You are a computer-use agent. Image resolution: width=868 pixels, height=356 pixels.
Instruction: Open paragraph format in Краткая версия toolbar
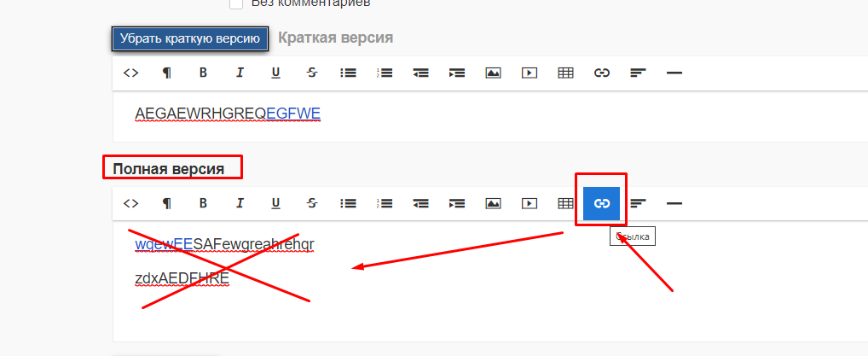[x=166, y=73]
